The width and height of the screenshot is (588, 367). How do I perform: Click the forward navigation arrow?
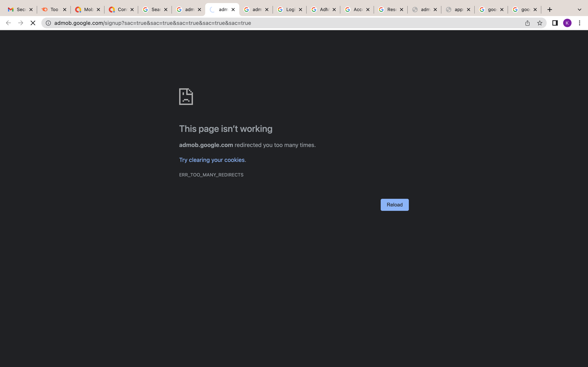pyautogui.click(x=21, y=23)
